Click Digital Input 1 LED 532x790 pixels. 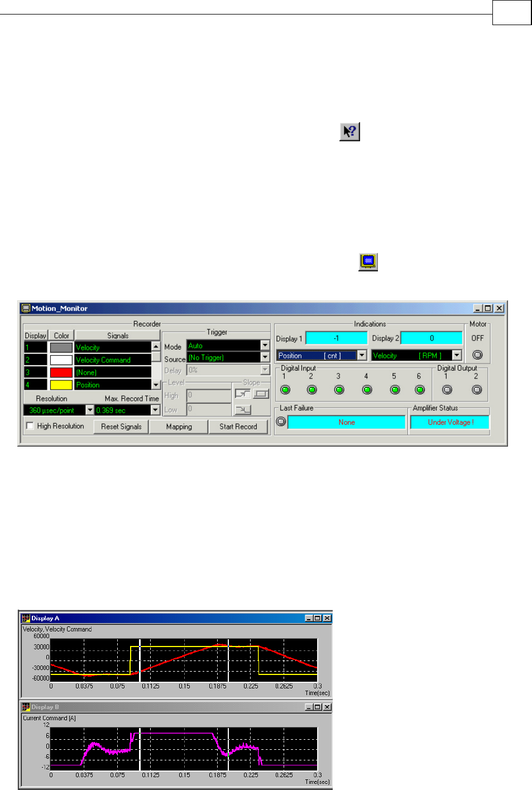coord(285,390)
